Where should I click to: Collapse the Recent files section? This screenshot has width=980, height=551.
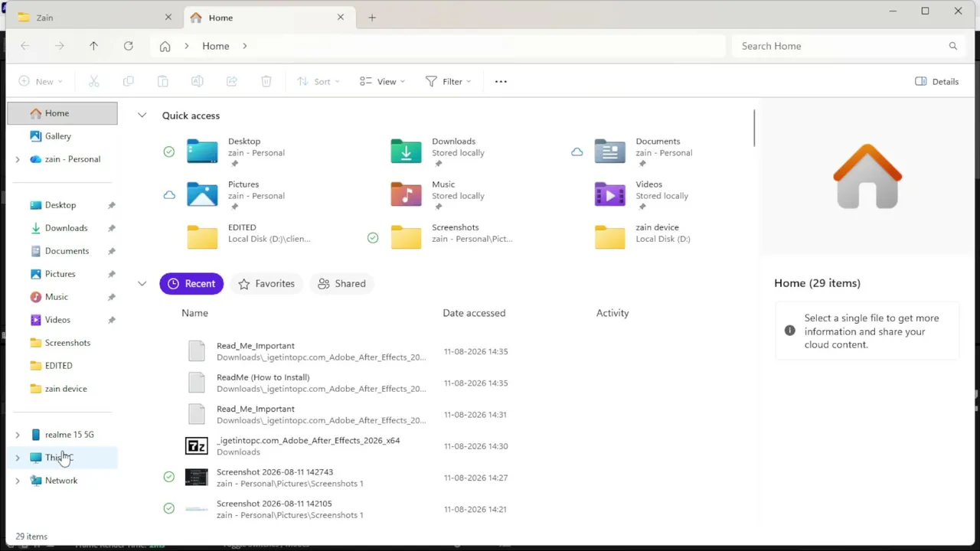[142, 283]
